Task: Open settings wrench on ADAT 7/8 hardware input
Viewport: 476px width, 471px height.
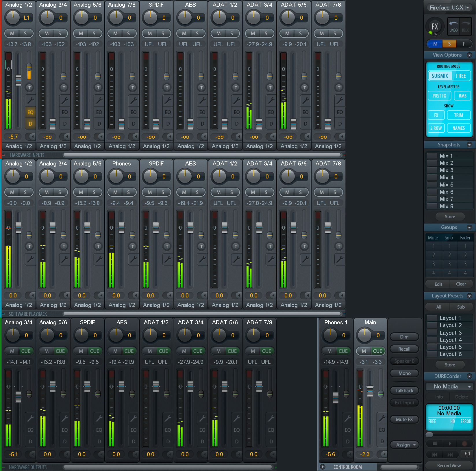Action: coord(340,100)
